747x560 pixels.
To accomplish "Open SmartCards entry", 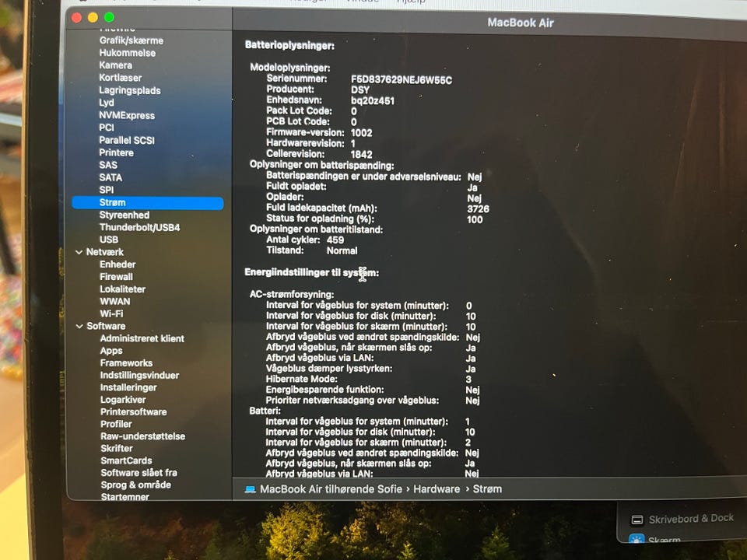I will 126,460.
